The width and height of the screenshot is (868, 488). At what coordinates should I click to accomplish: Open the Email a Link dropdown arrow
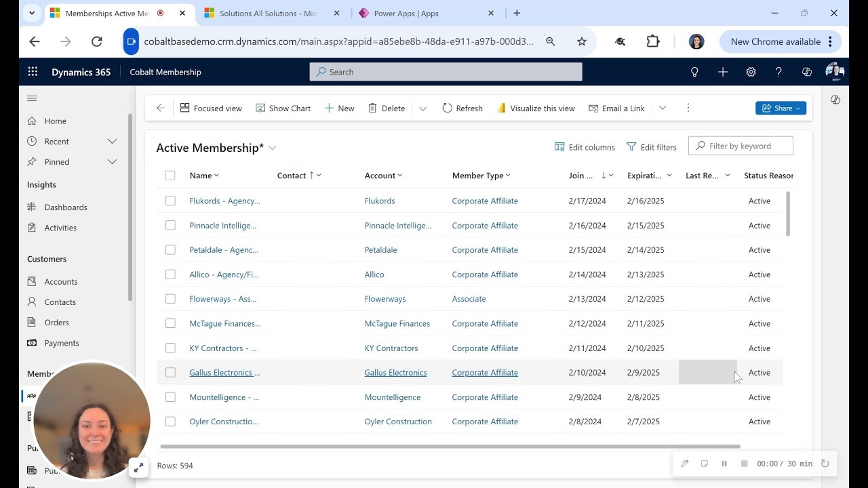click(663, 108)
